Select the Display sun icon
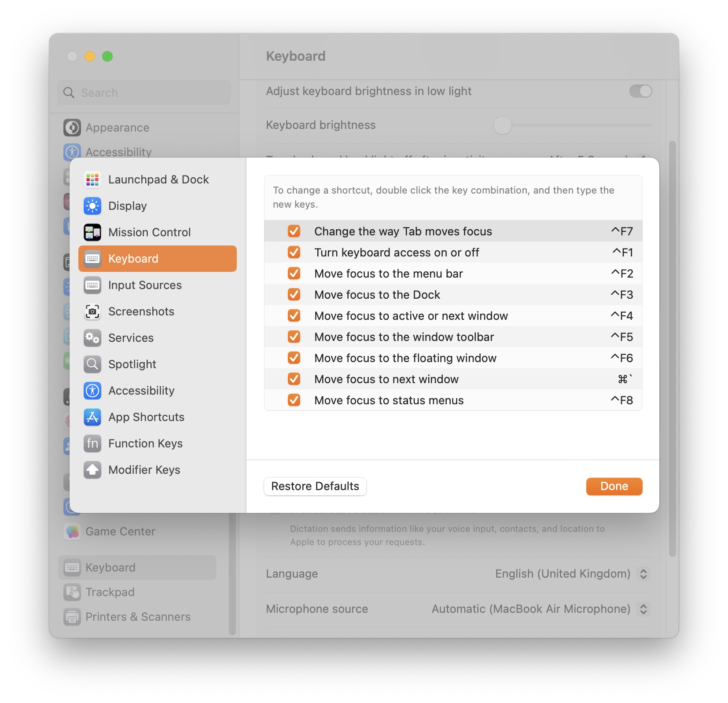 click(92, 206)
